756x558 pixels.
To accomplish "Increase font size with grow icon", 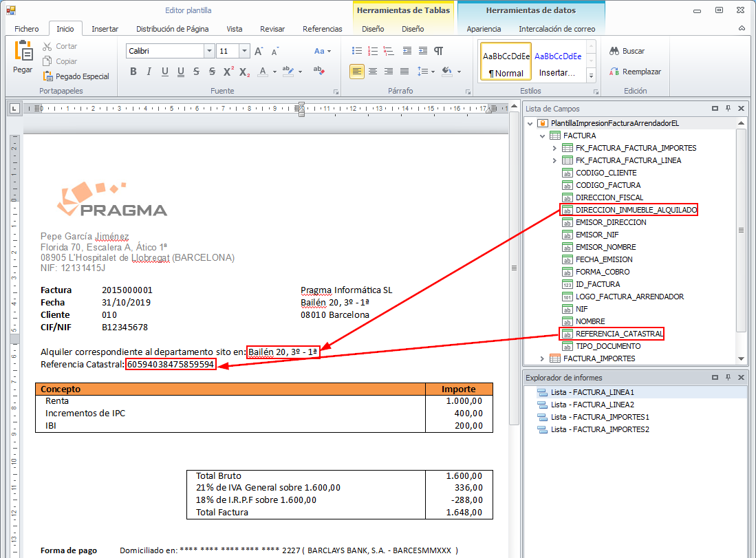I will click(x=259, y=51).
